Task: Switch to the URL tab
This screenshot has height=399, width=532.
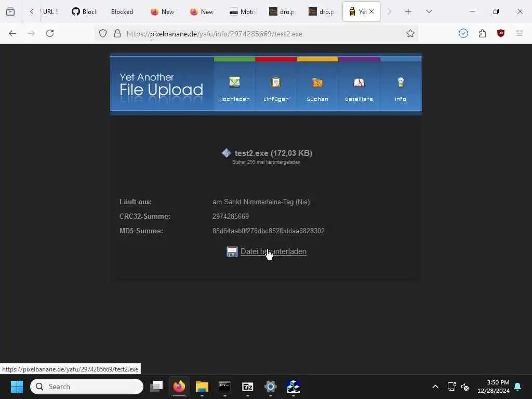Action: coord(51,12)
